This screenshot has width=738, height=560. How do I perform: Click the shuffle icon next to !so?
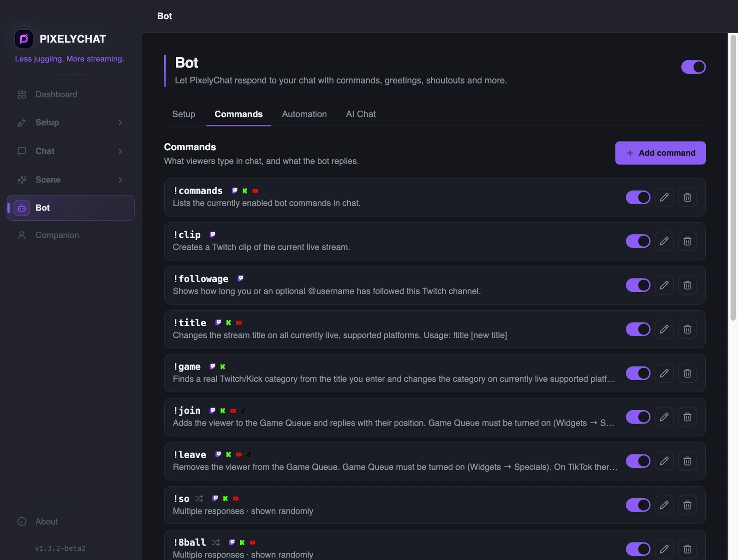199,499
